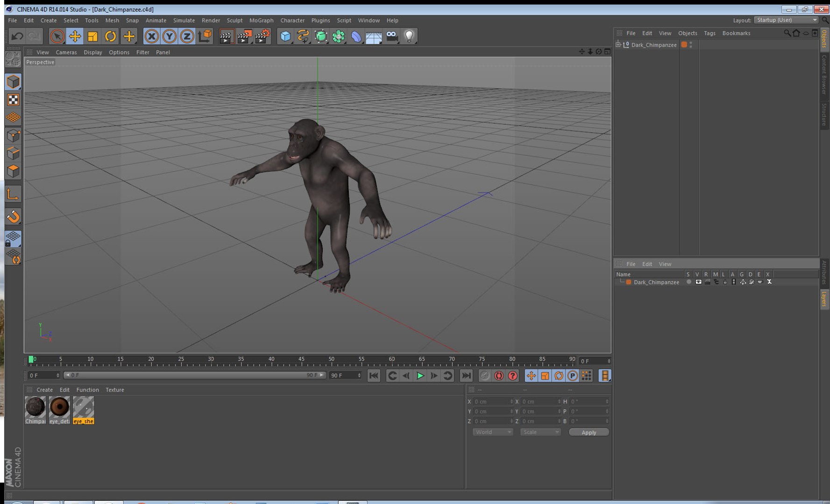Open viewport Cameras menu
830x504 pixels.
66,52
